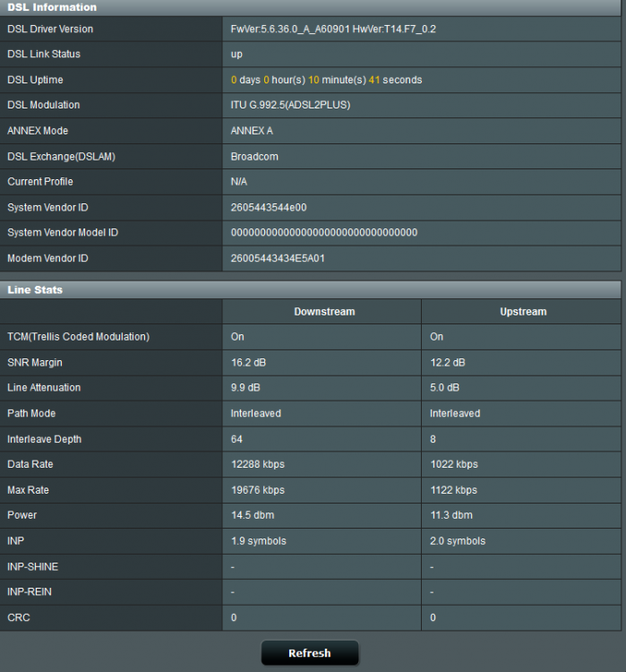Click the DSL Uptime value
626x672 pixels.
tap(326, 80)
